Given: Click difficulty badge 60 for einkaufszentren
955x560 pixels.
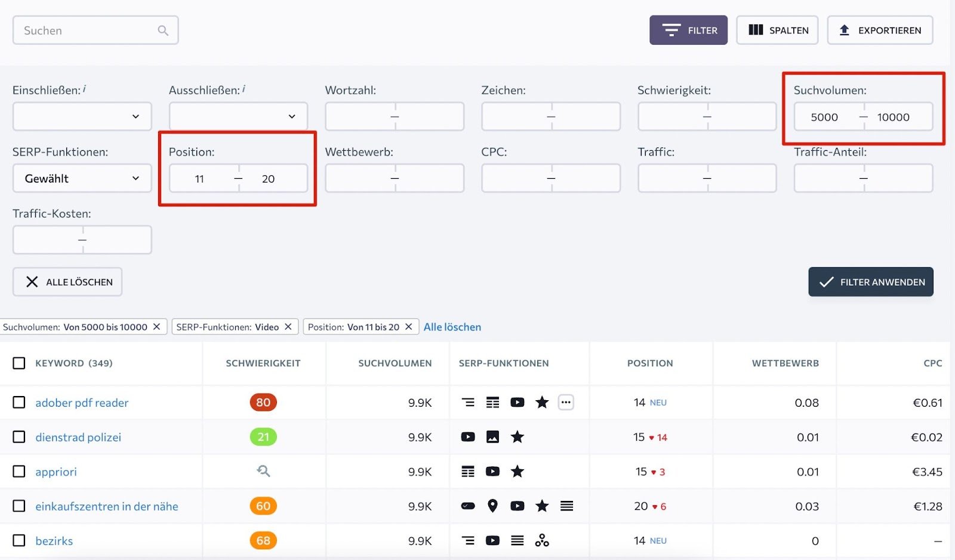Looking at the screenshot, I should point(263,506).
